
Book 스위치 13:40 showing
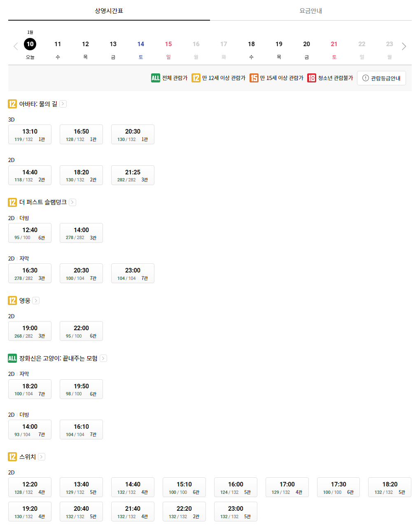click(x=81, y=487)
